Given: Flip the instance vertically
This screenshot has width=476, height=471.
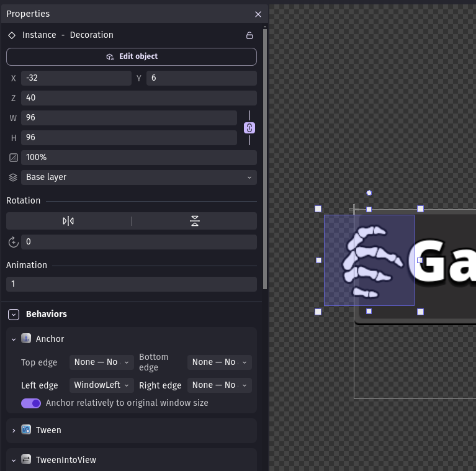Looking at the screenshot, I should pos(195,221).
